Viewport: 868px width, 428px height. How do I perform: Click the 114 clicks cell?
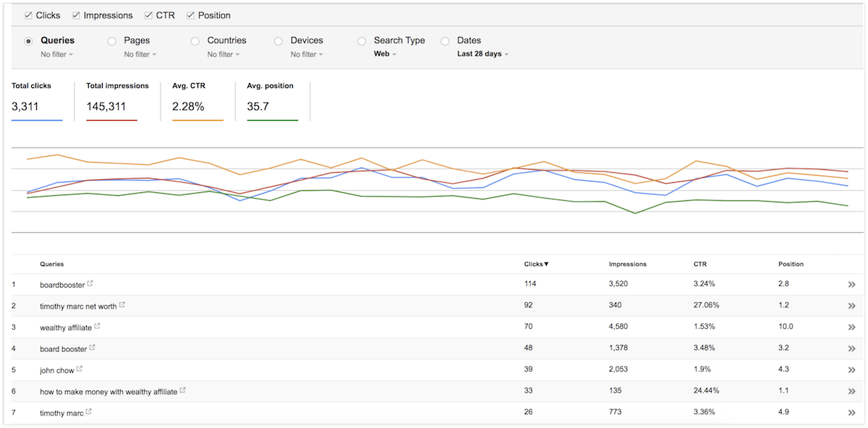(x=530, y=285)
